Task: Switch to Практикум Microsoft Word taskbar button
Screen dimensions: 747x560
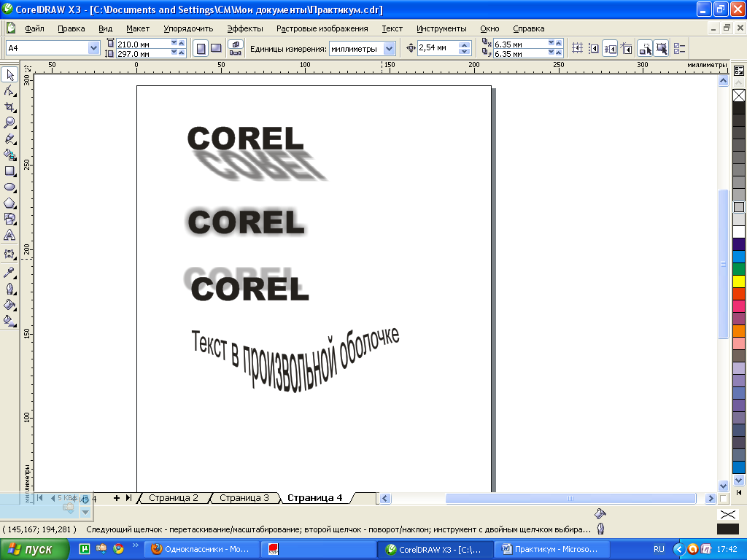Action: click(551, 549)
